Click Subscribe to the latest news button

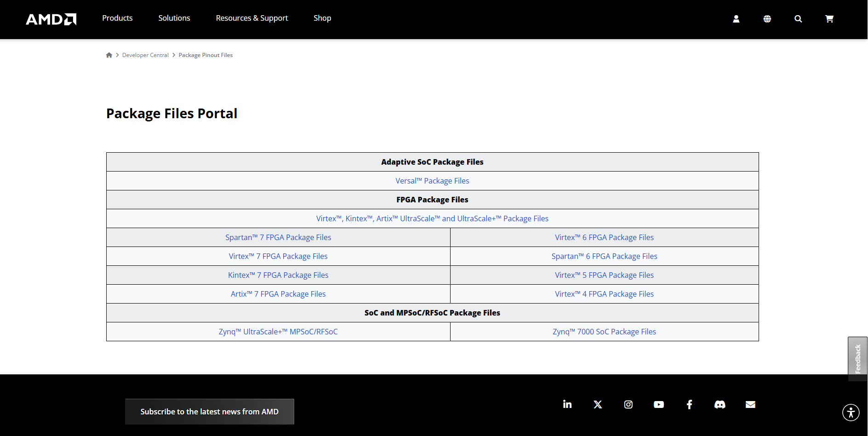point(210,412)
